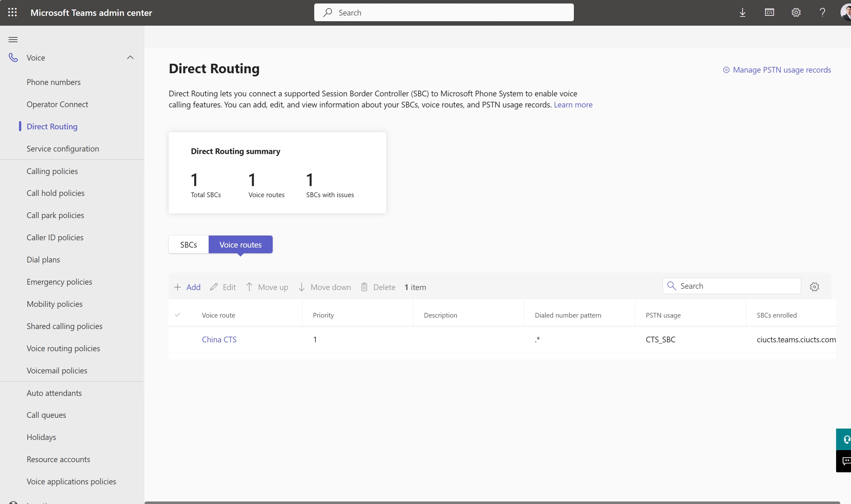This screenshot has width=851, height=504.
Task: Click the ciucts.teams.ciucts.com cell
Action: (x=796, y=339)
